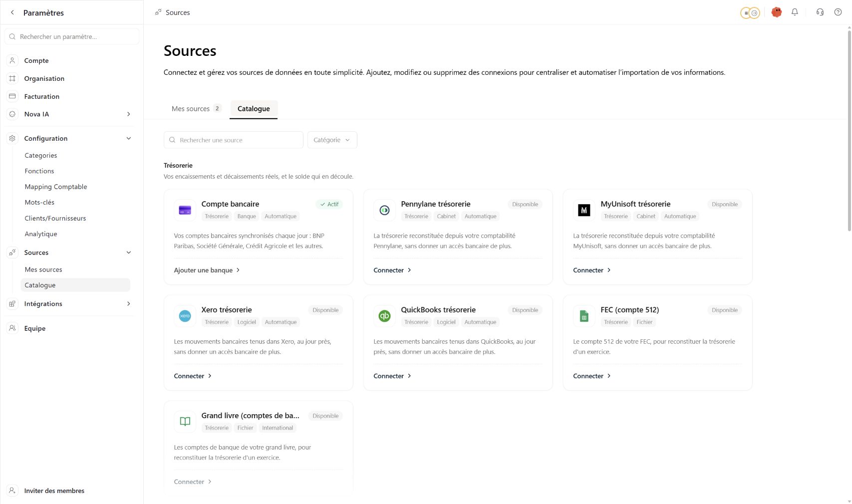This screenshot has width=852, height=504.
Task: Click the Xero trésorerie logo icon
Action: (185, 316)
